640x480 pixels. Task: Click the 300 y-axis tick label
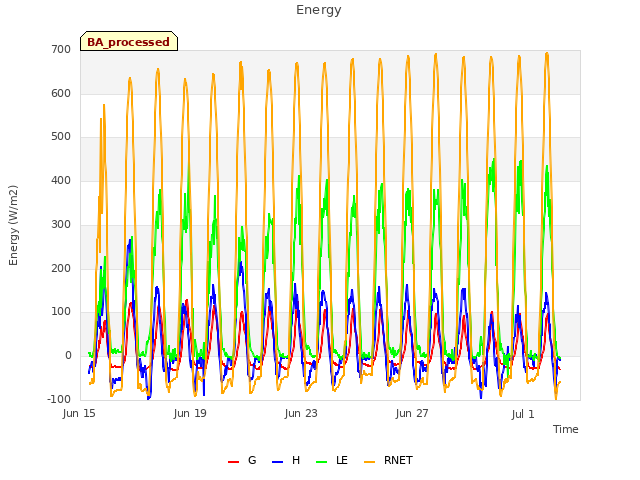(61, 224)
